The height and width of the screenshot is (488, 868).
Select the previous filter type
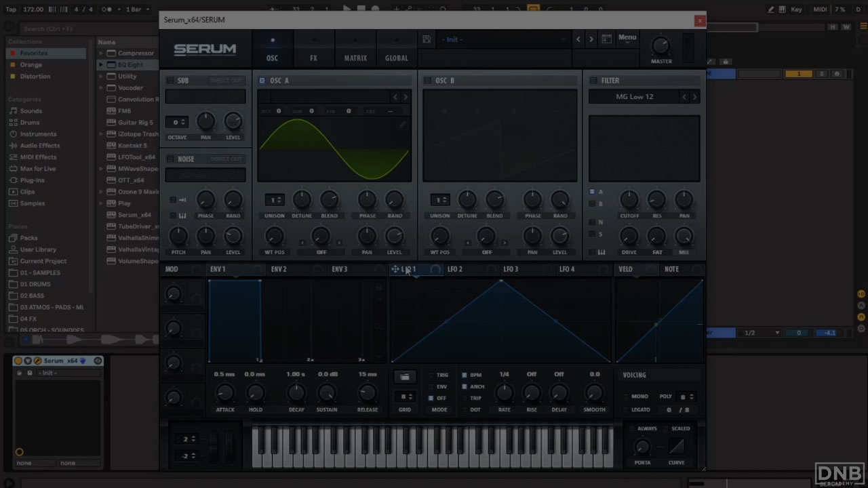[684, 97]
